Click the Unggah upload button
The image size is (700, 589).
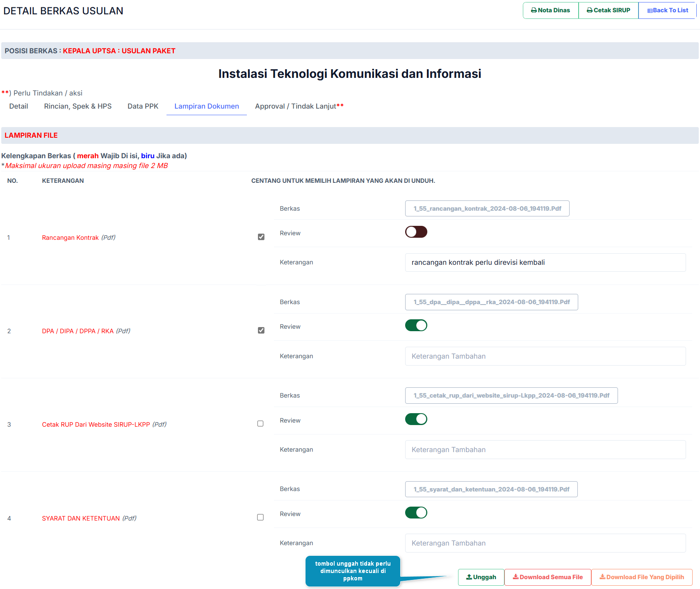point(481,577)
